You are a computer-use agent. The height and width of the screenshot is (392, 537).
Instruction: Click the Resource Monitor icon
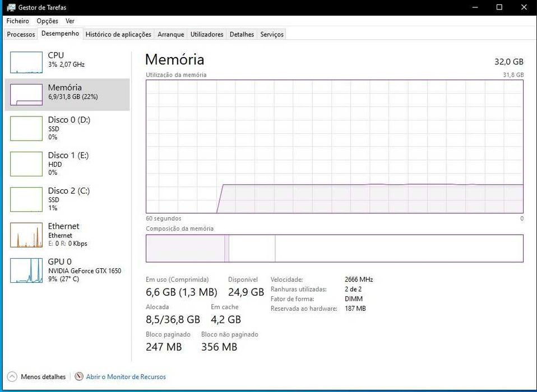pyautogui.click(x=79, y=377)
